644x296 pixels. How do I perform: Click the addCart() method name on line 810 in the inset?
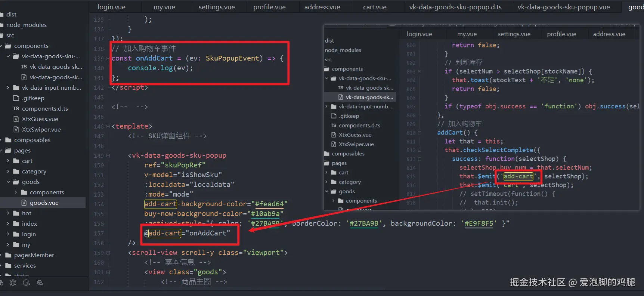tap(450, 133)
